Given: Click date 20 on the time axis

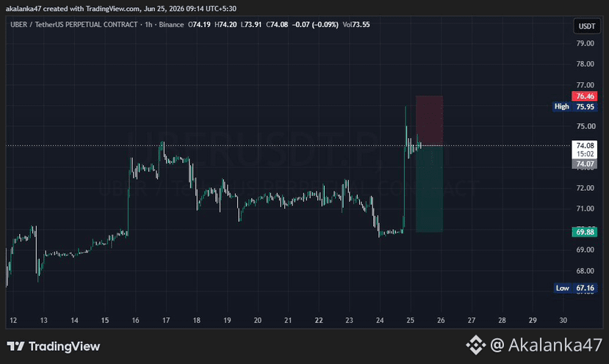Looking at the screenshot, I should point(258,320).
